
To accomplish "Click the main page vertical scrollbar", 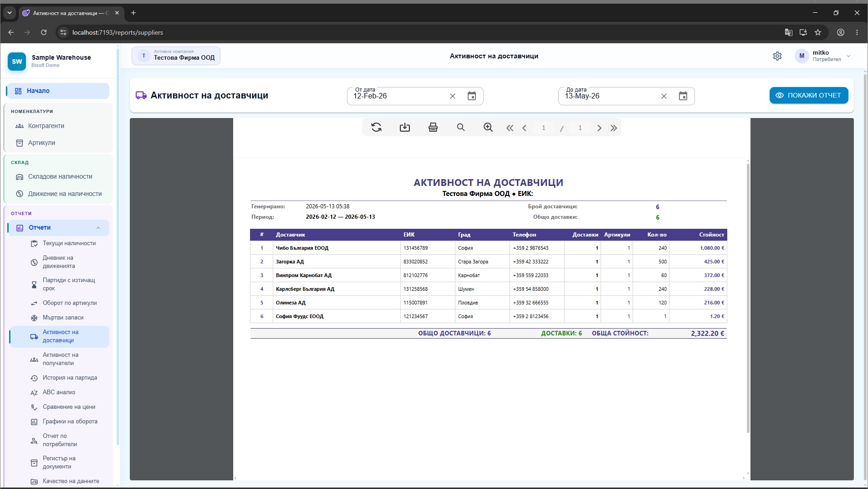I will point(865,277).
